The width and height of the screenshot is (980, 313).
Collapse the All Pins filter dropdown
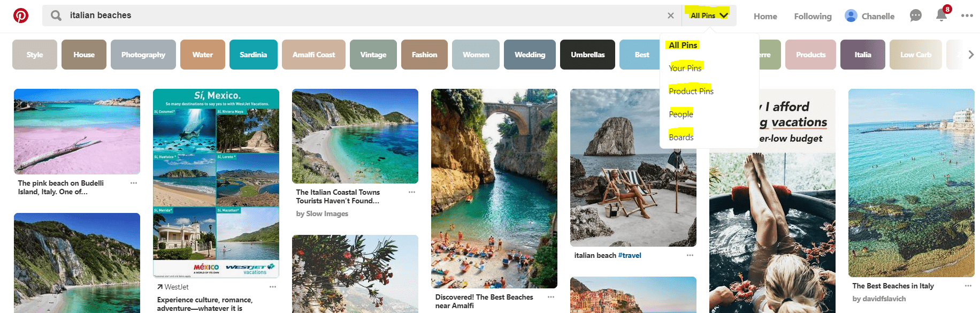[x=709, y=16]
